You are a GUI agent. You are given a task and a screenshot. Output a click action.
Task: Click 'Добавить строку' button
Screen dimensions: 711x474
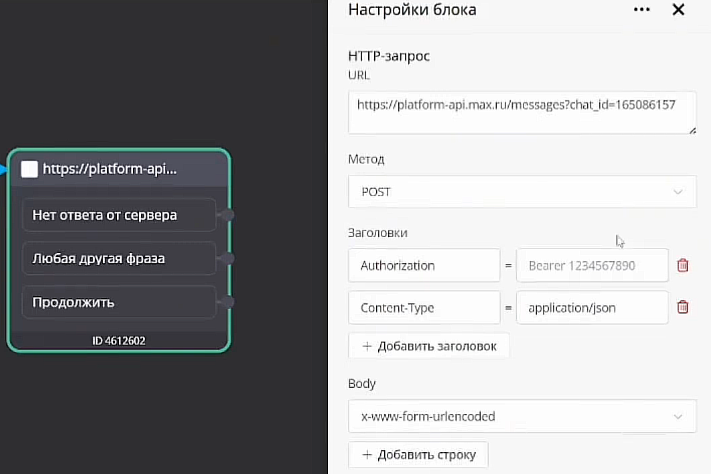(x=418, y=455)
